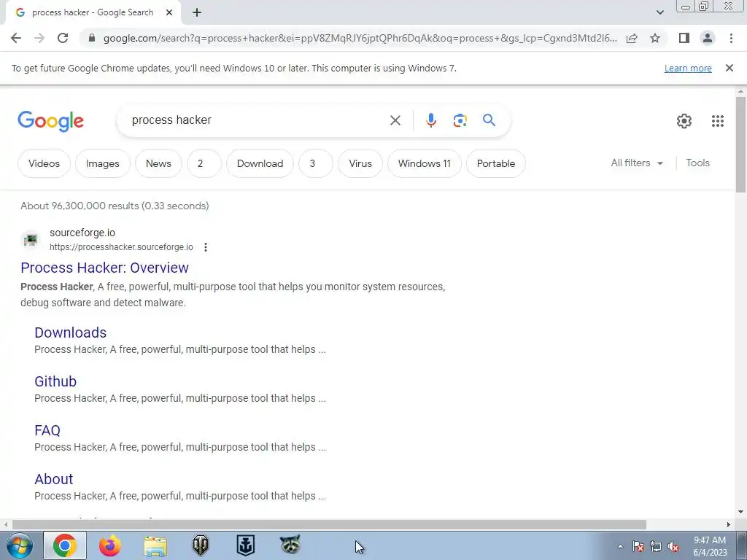Click the sourceforge.io site favicon
The image size is (747, 560).
(31, 239)
